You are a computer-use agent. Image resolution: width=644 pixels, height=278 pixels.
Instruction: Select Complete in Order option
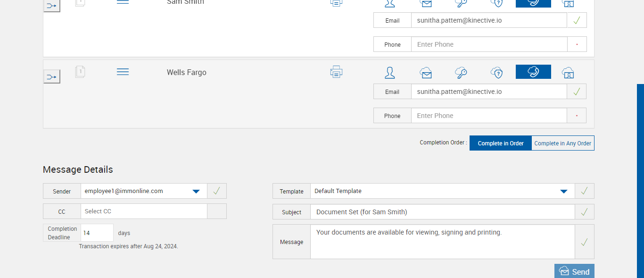[500, 143]
